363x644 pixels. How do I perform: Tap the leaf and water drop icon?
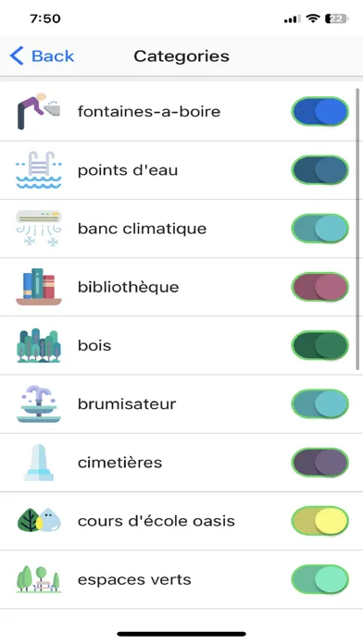(39, 520)
